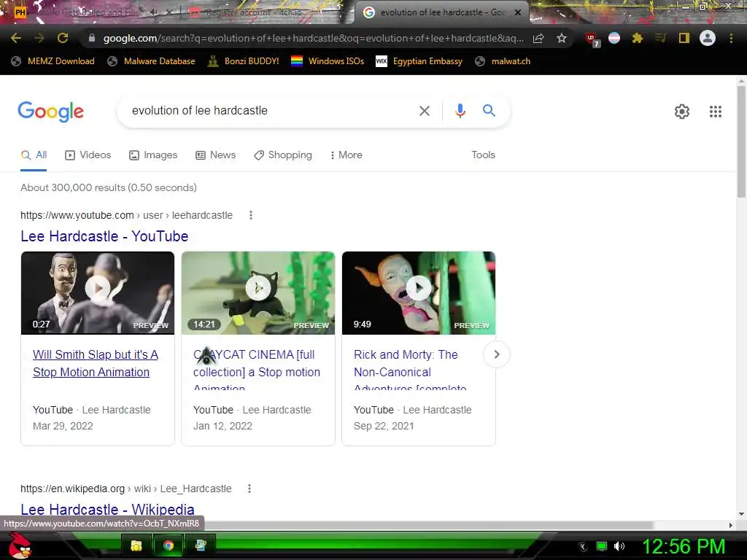Click the vertical page scrollbar thumb
The width and height of the screenshot is (747, 560).
741,141
